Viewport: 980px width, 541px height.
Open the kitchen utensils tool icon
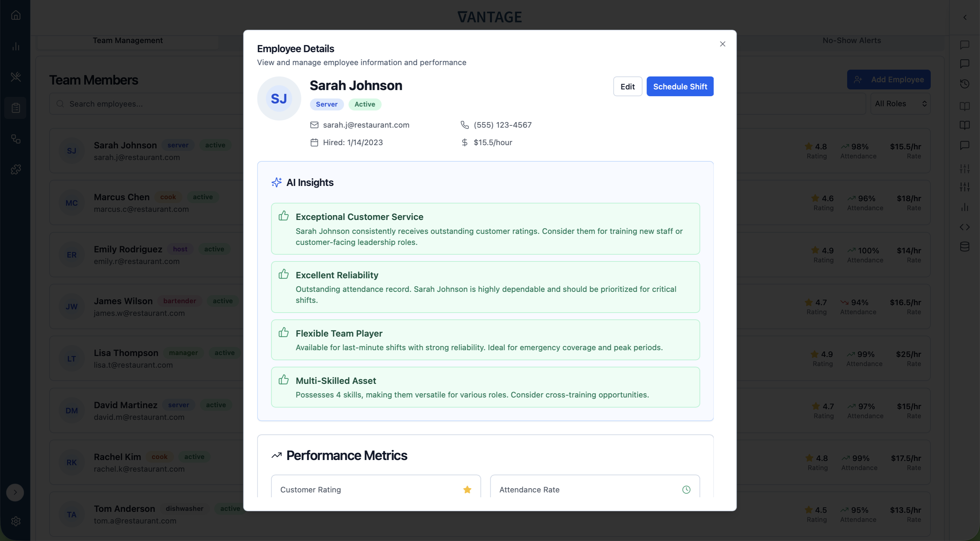(x=16, y=77)
